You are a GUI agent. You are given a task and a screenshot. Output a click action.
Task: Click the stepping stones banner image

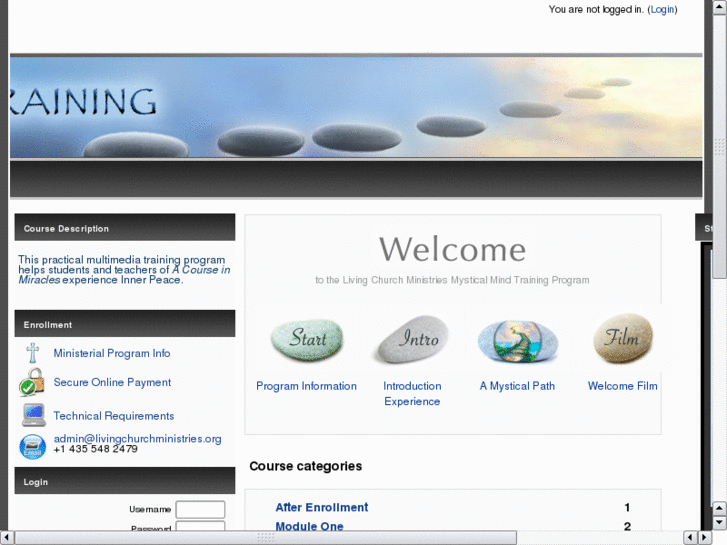(356, 107)
